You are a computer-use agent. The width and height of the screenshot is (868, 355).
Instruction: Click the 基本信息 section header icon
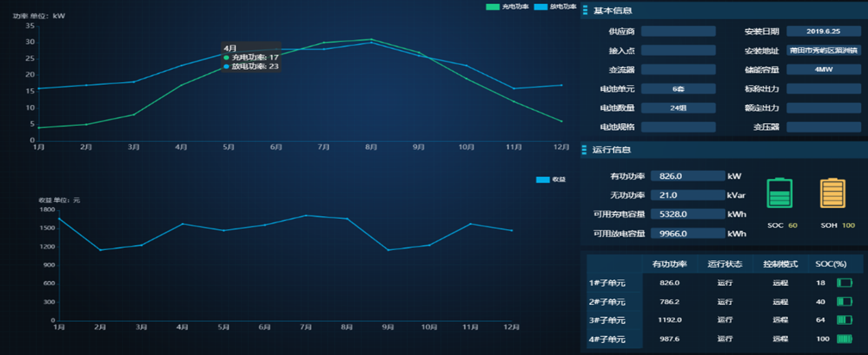coord(586,10)
